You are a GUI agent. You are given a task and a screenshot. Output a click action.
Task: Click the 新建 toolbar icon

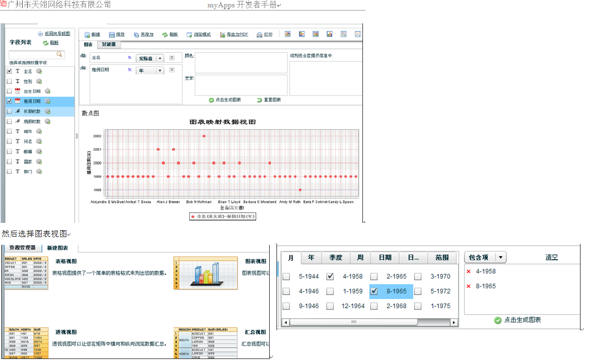(87, 35)
